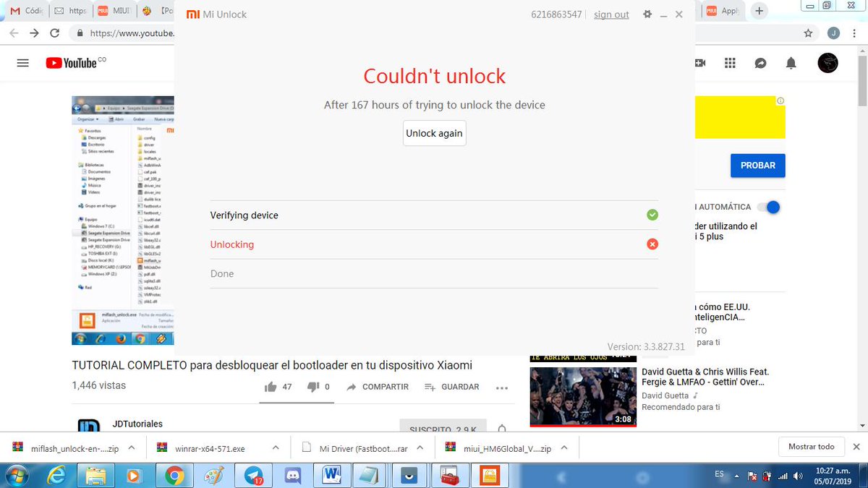Open Telegram from the taskbar
Image resolution: width=868 pixels, height=488 pixels.
[253, 476]
